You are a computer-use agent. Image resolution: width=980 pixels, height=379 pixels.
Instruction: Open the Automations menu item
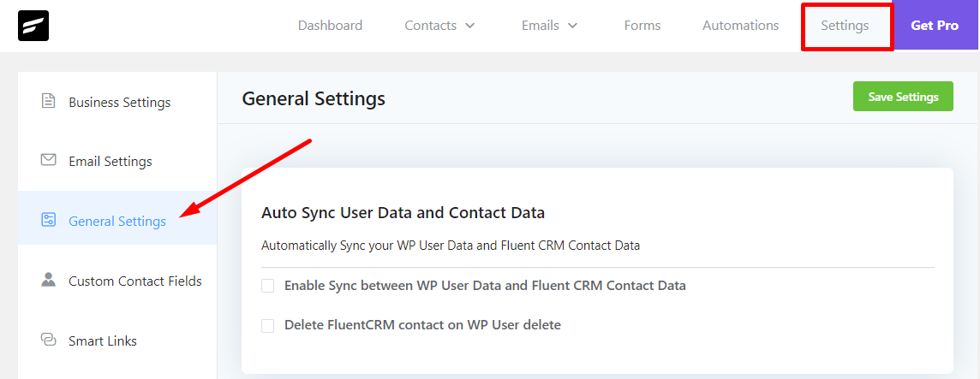click(x=740, y=26)
